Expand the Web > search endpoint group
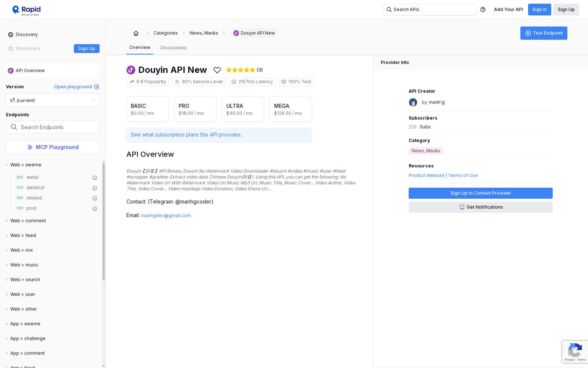588x368 pixels. coord(25,280)
